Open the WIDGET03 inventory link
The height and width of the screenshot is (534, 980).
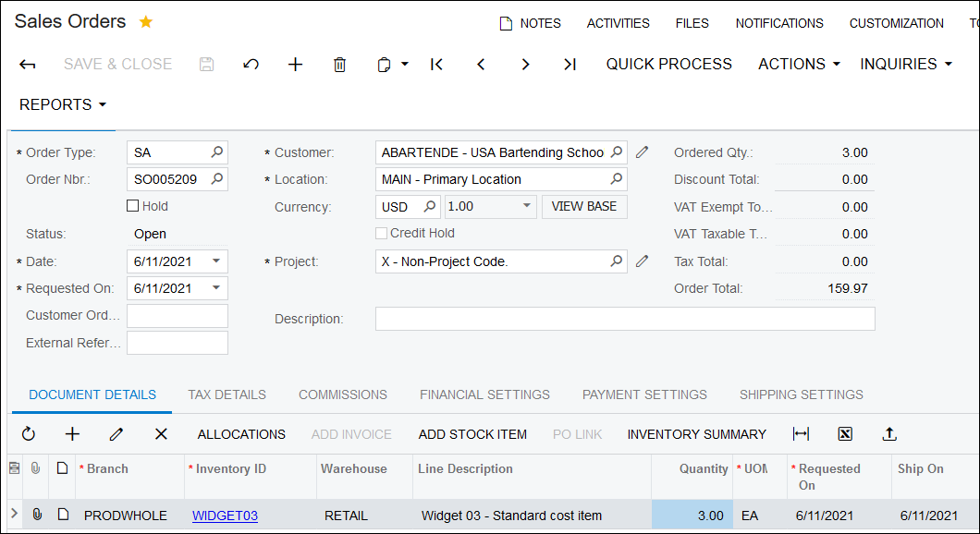pyautogui.click(x=225, y=516)
